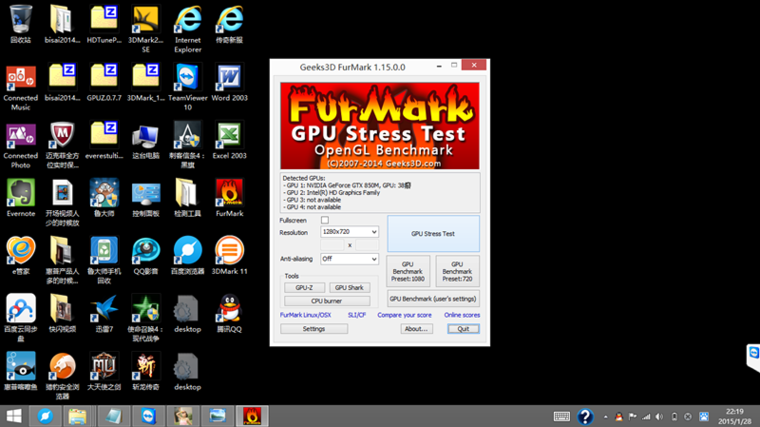Select the 迅雷7 desktop icon
Screen dimensions: 760x427
tap(104, 314)
